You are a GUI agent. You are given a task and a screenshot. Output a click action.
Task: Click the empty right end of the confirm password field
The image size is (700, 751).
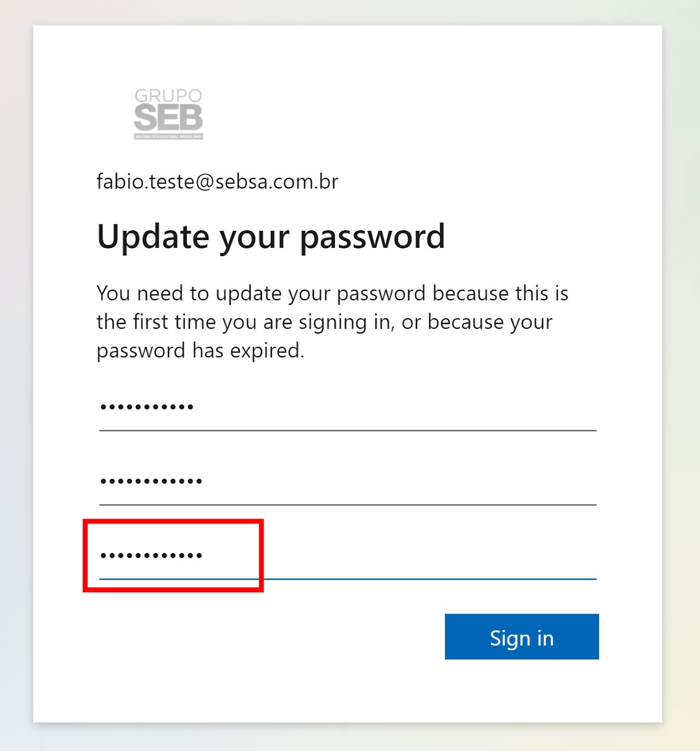547,556
